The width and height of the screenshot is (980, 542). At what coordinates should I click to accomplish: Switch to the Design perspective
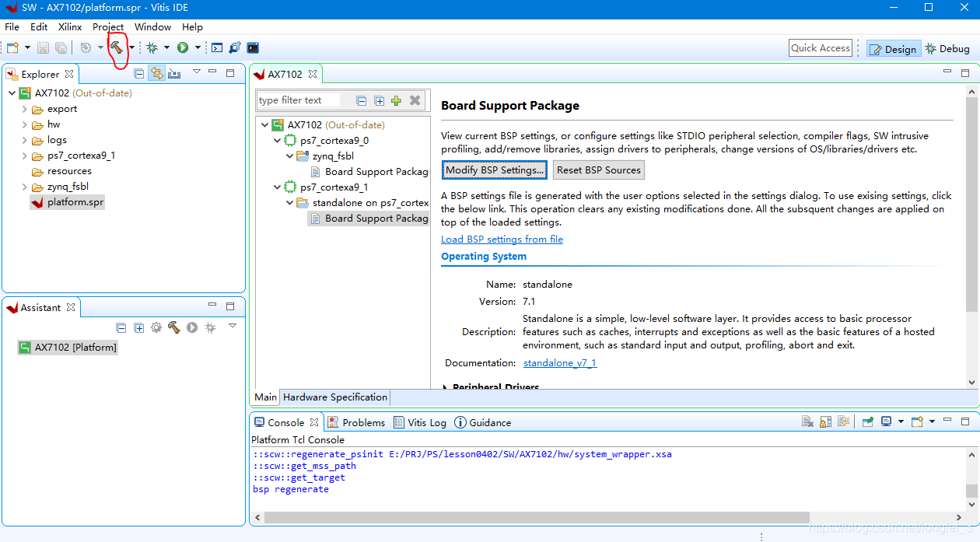(894, 48)
